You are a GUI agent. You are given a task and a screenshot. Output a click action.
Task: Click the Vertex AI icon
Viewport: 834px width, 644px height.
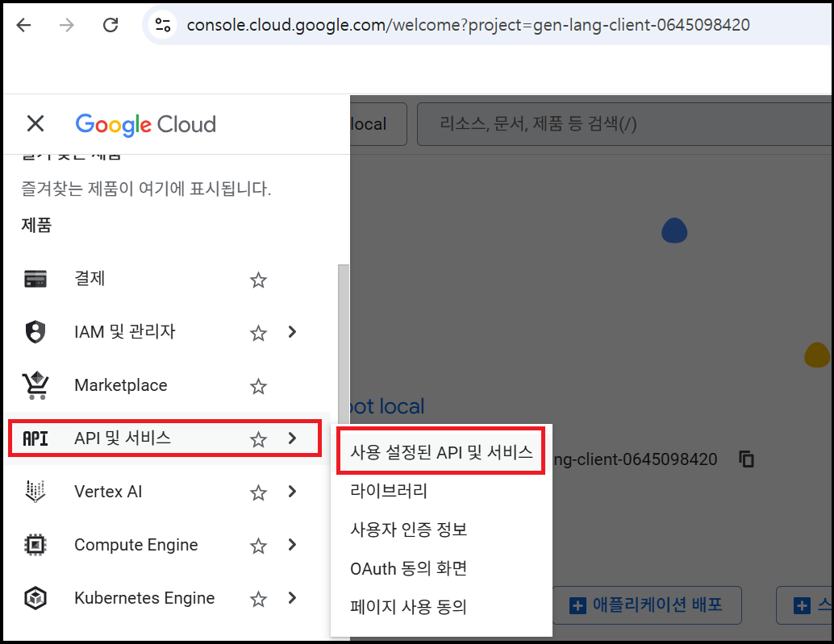pos(35,492)
